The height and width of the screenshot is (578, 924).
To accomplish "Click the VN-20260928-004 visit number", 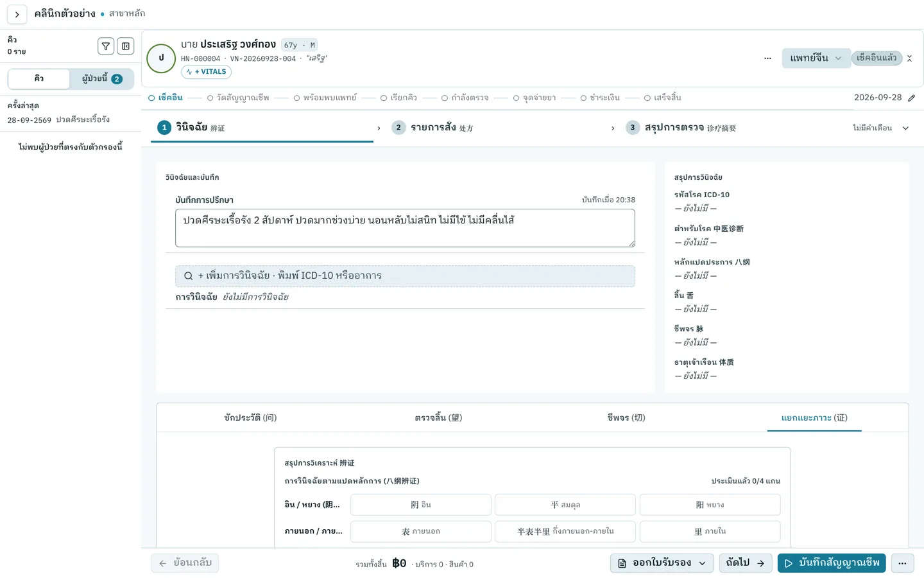I will click(263, 59).
